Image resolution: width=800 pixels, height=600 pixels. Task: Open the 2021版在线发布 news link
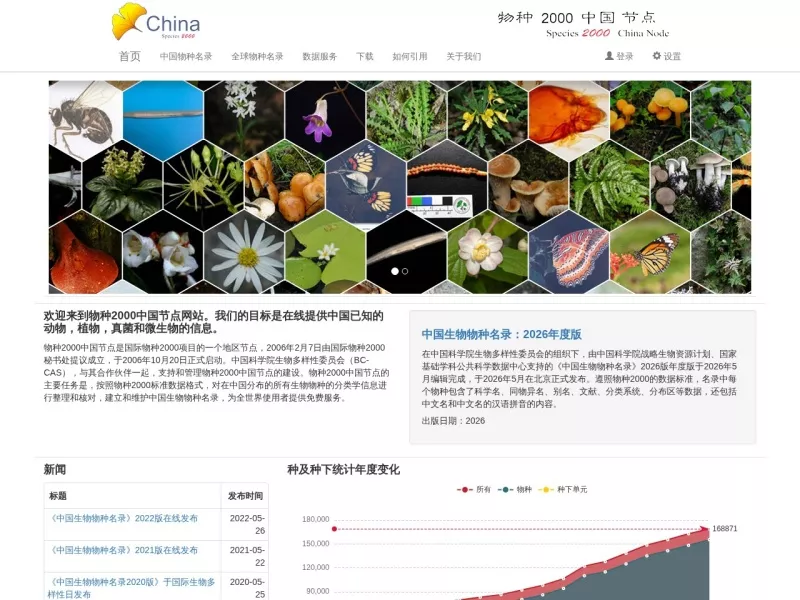click(122, 550)
